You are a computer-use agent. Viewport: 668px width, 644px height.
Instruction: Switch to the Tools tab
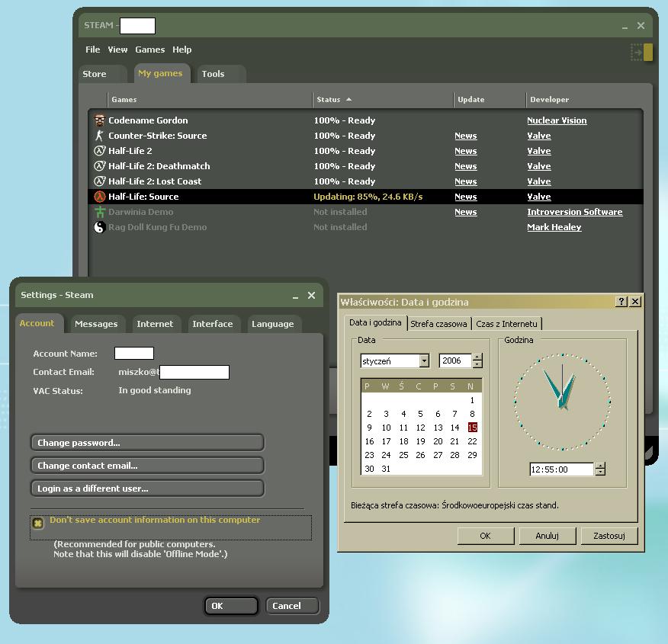(x=222, y=74)
